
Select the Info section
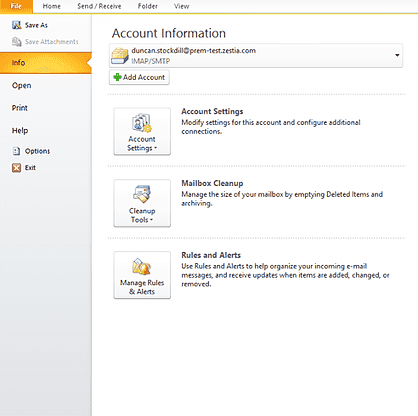46,63
